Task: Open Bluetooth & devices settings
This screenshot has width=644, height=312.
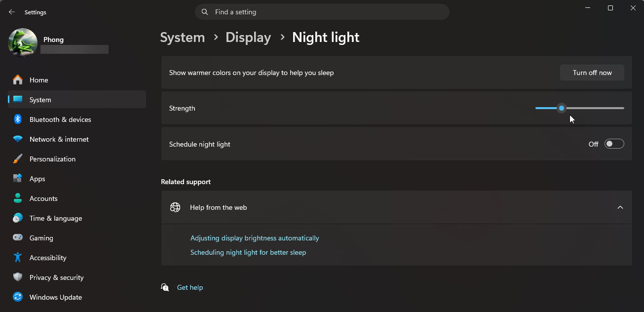Action: 77,119
